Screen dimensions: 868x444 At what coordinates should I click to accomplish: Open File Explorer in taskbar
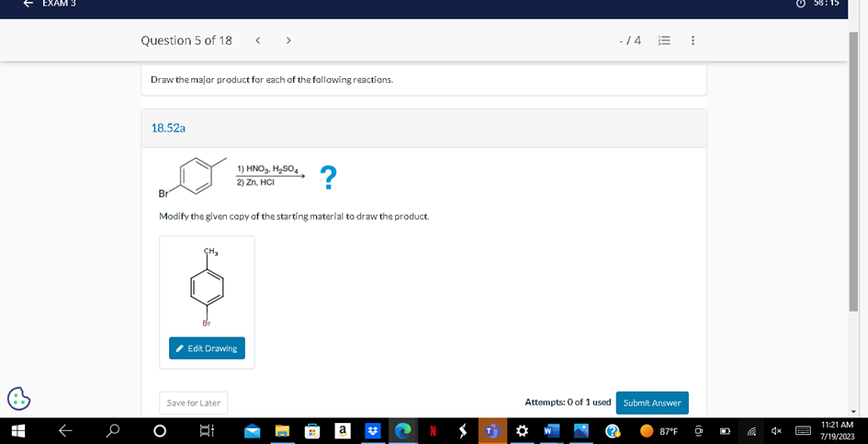[283, 431]
